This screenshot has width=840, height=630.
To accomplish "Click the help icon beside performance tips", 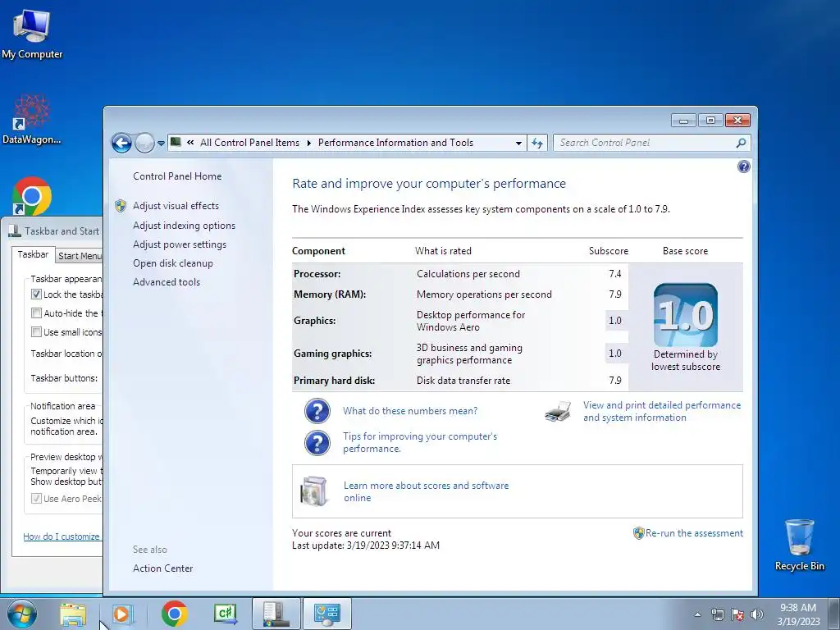I will [317, 442].
